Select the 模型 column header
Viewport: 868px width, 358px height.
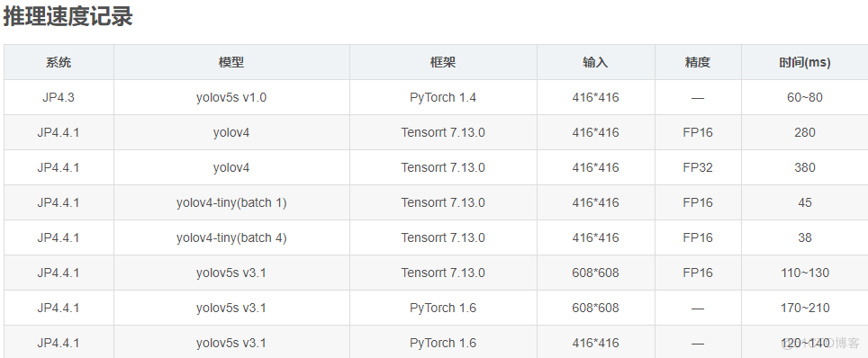(x=231, y=62)
